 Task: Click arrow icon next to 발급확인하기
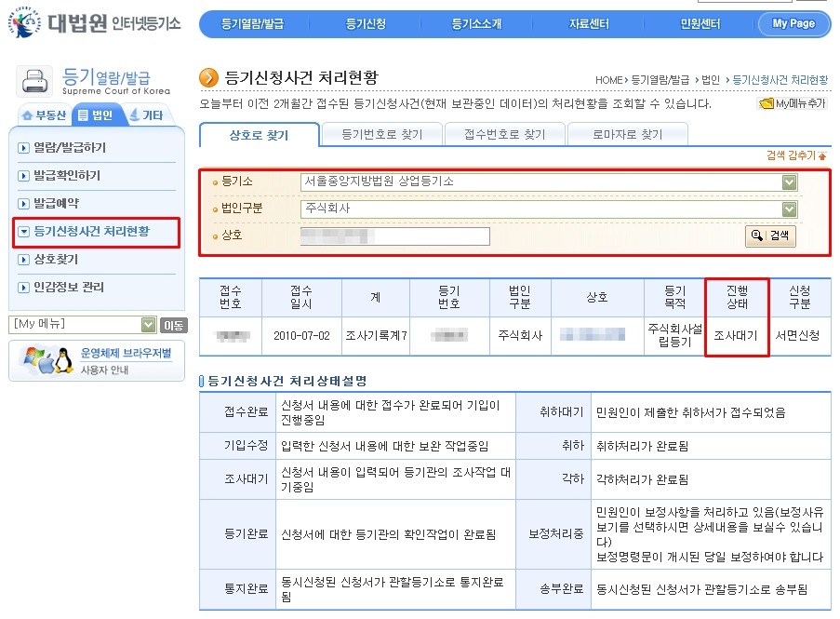coord(23,176)
